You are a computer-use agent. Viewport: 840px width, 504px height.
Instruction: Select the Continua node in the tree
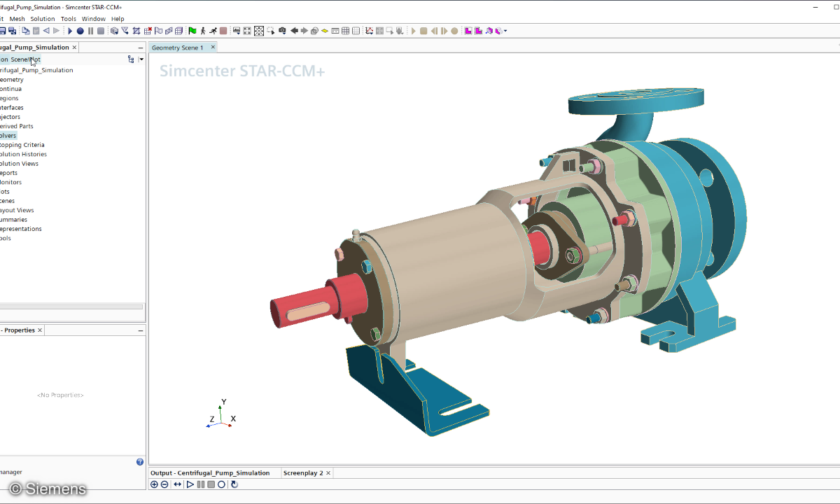(x=10, y=89)
